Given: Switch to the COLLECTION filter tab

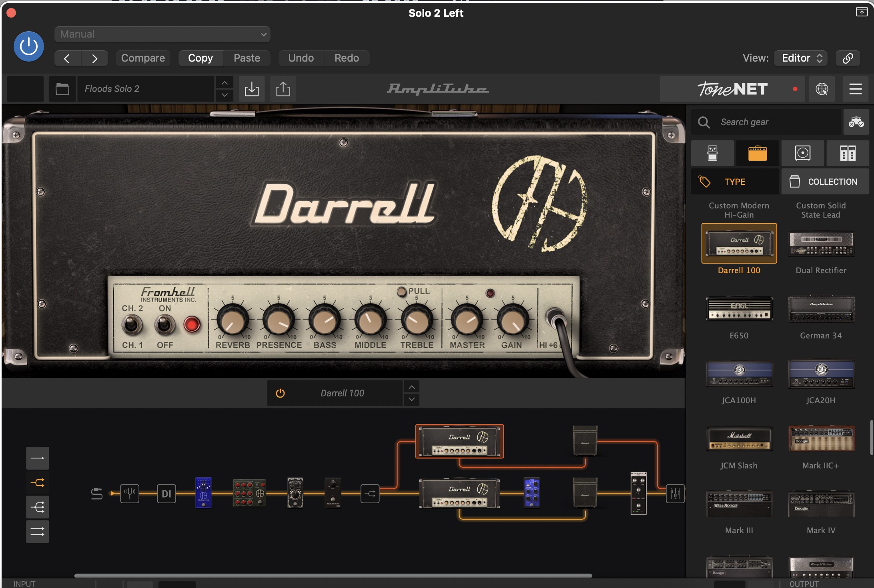Looking at the screenshot, I should coord(825,182).
